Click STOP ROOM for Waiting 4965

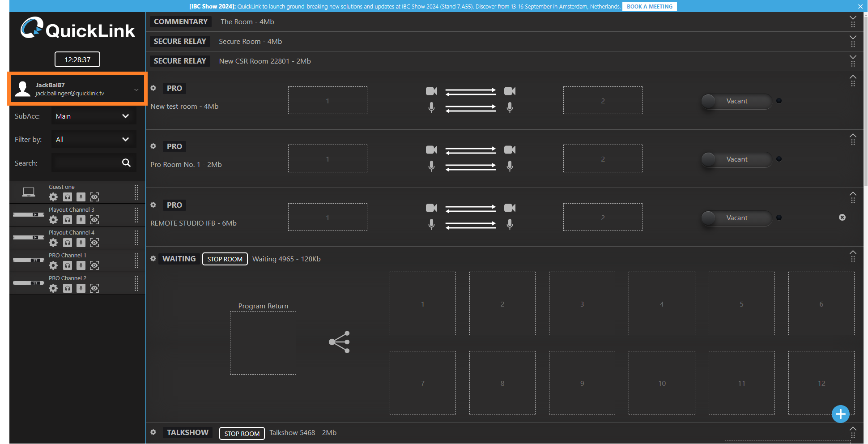(225, 259)
